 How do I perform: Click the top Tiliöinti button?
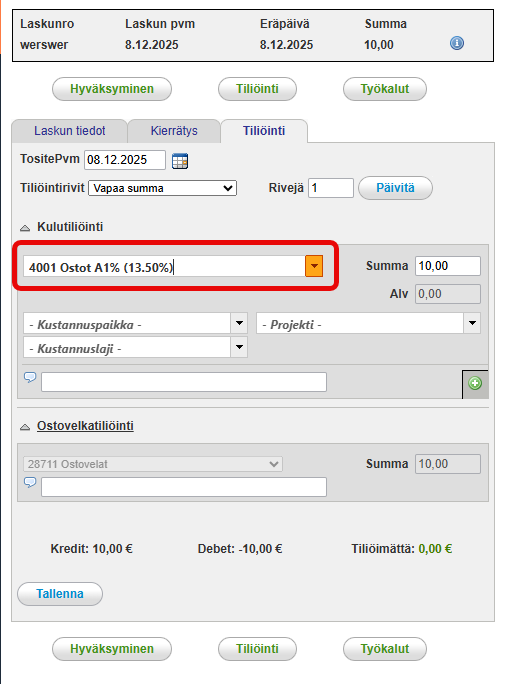click(257, 89)
